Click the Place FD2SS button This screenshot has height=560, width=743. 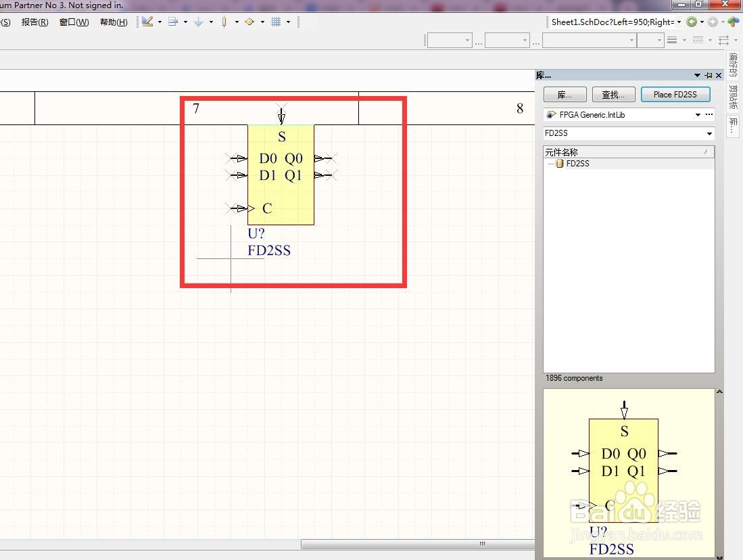pyautogui.click(x=675, y=95)
